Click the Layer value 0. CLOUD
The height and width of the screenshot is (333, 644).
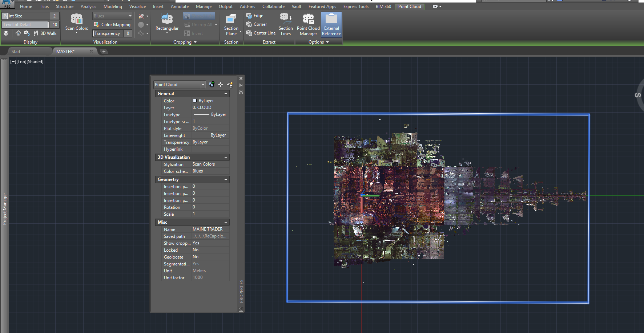(x=210, y=107)
